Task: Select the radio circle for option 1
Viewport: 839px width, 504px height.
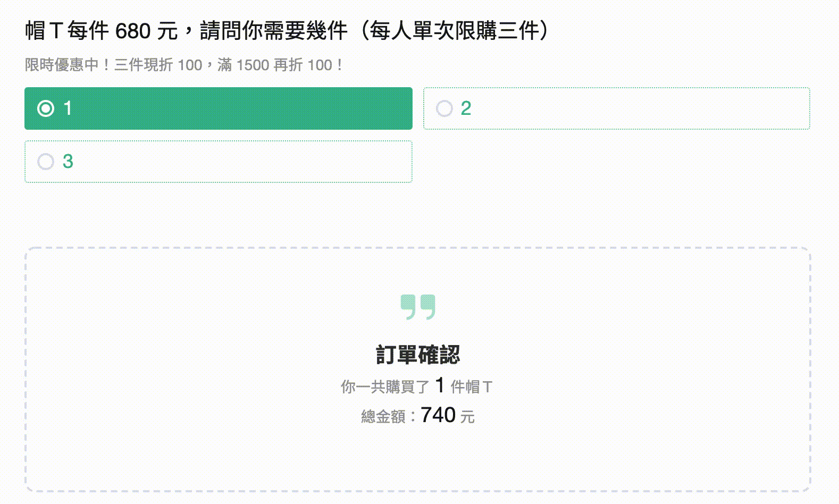Action: click(x=46, y=108)
